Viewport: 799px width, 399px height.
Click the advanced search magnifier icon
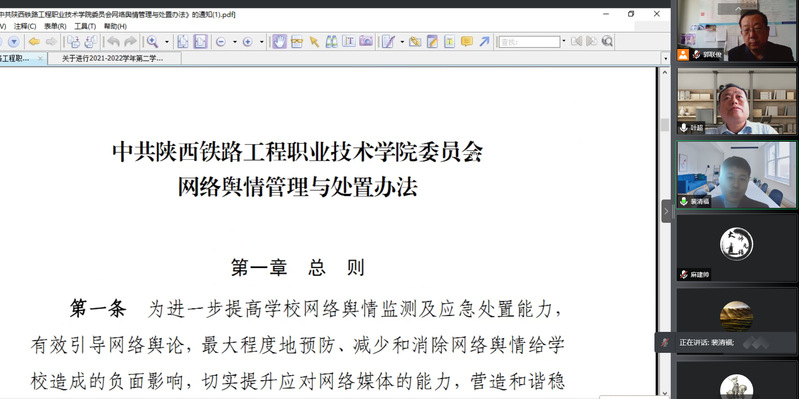(x=607, y=41)
